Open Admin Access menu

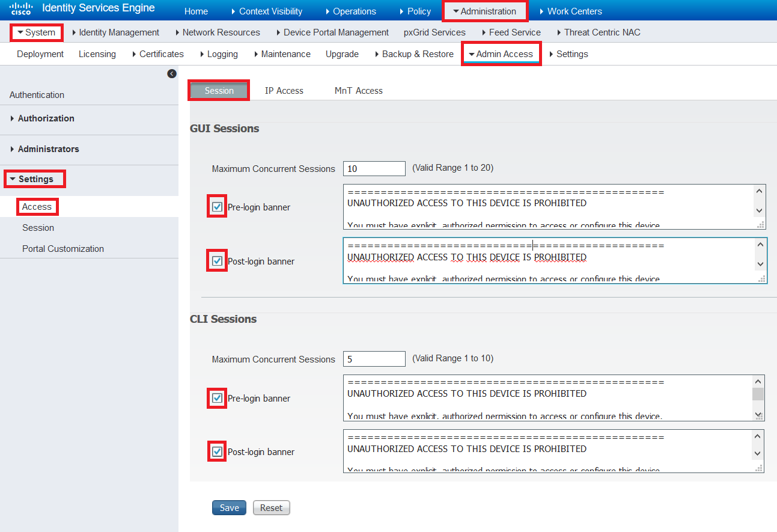point(501,54)
